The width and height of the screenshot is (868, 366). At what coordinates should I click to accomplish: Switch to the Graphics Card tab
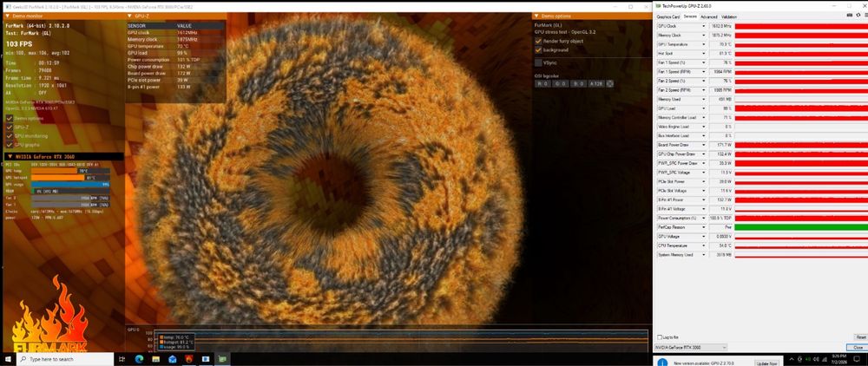pos(668,16)
